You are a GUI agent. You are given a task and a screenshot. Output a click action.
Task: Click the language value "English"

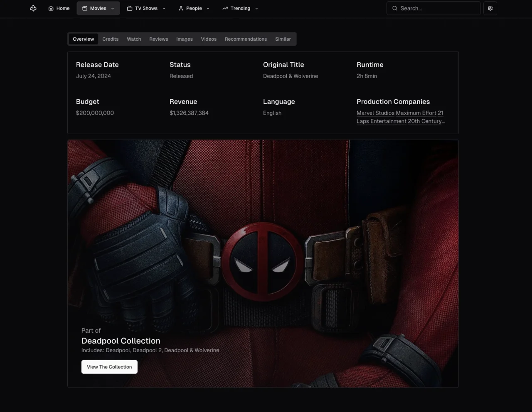[x=272, y=113]
